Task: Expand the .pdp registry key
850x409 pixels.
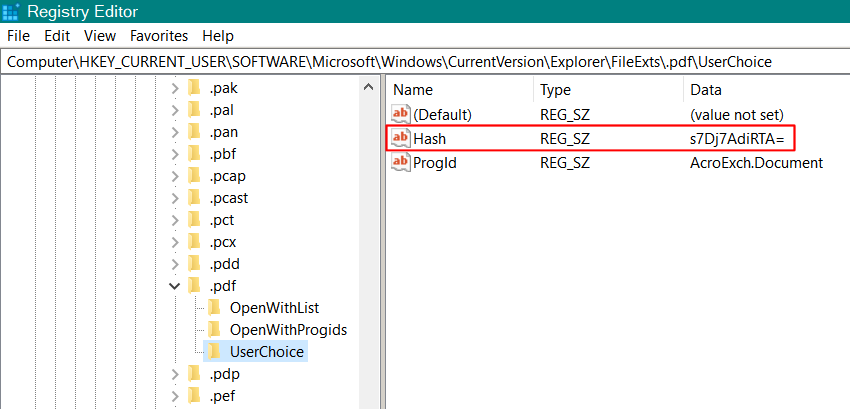Action: click(175, 374)
